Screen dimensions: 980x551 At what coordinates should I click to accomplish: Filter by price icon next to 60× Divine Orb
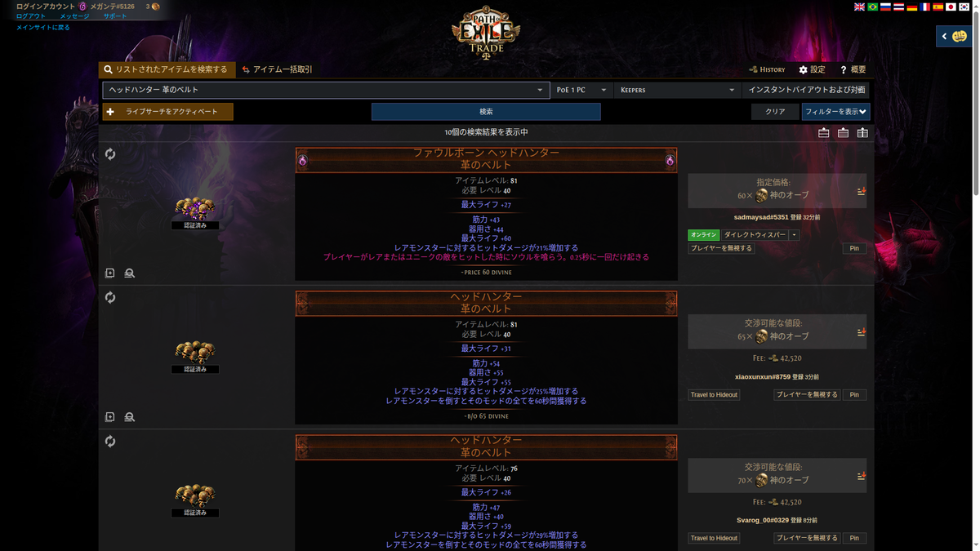click(861, 192)
